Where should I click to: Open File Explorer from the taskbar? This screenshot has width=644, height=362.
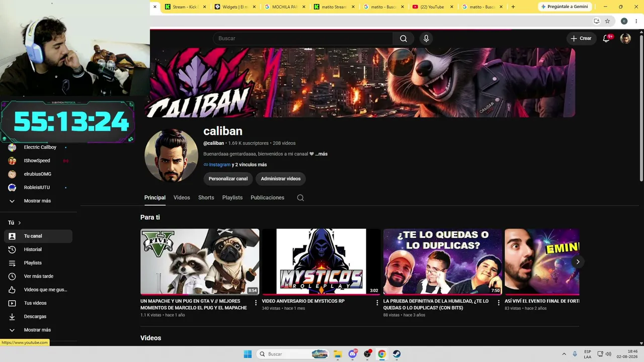tap(338, 354)
